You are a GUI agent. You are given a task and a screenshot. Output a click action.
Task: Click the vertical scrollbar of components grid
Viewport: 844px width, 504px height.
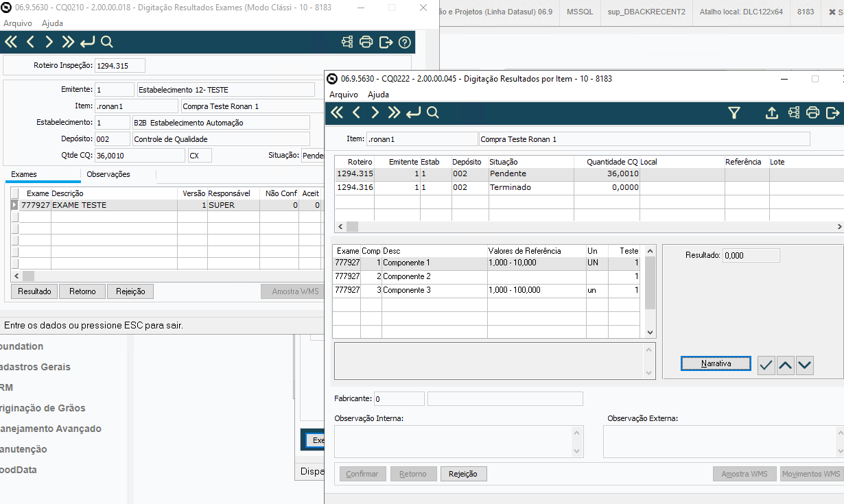650,291
